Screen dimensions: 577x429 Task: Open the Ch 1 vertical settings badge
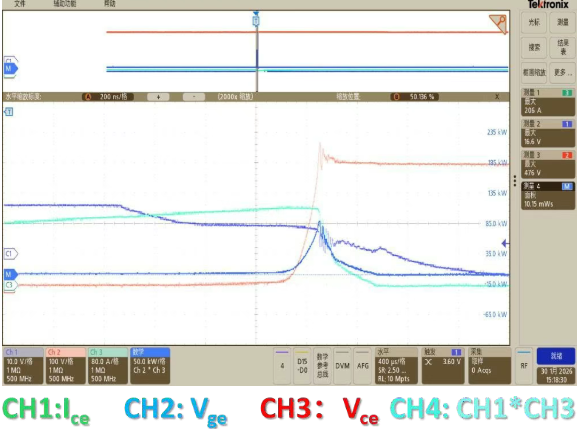[x=23, y=366]
